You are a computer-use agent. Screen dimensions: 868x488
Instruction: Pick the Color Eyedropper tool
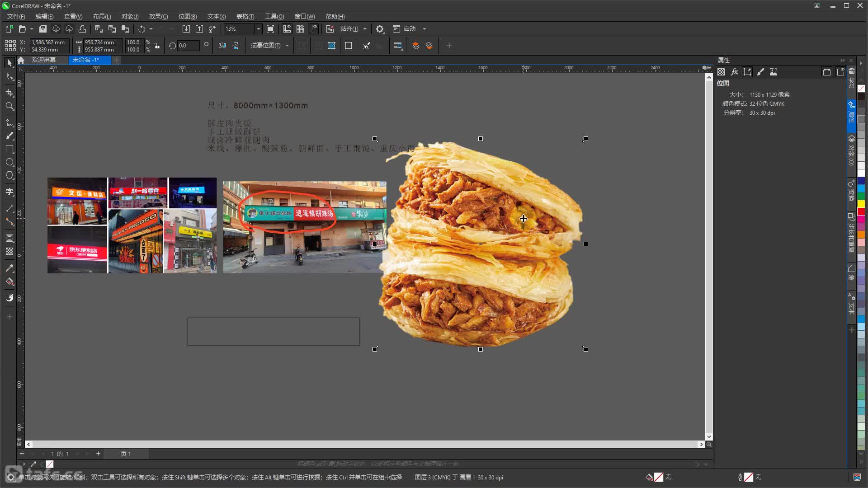point(9,268)
